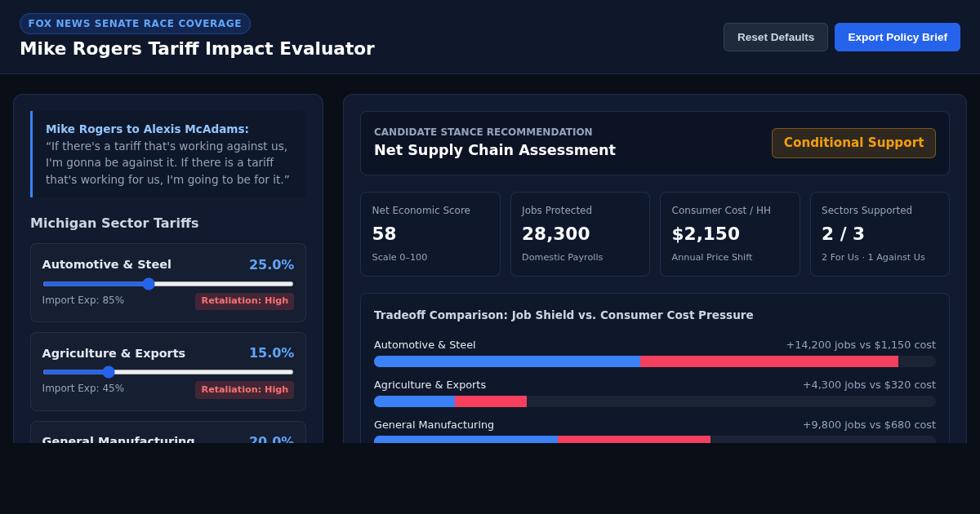Click the Mike Rogers to Alexis McAdams quote
The image size is (980, 514).
[169, 154]
